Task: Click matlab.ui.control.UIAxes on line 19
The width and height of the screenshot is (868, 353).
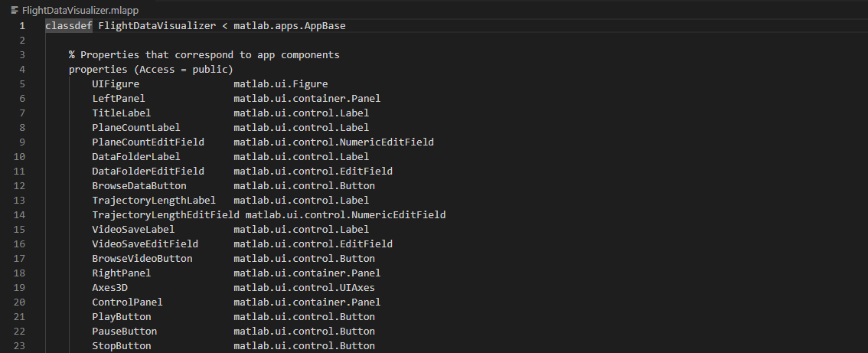Action: pos(304,288)
